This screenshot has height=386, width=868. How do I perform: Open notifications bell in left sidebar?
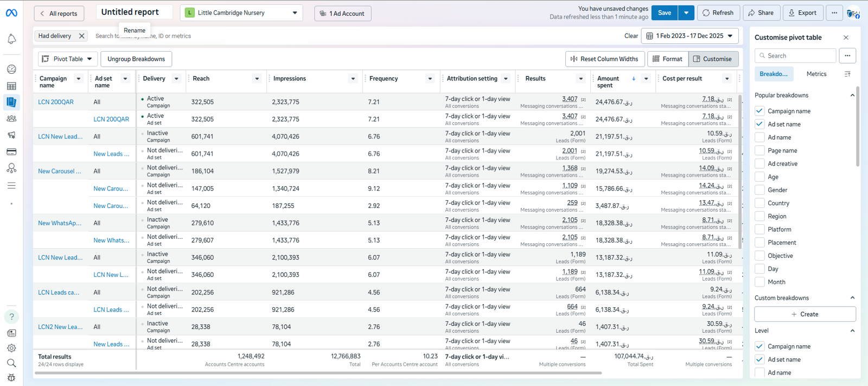point(11,39)
